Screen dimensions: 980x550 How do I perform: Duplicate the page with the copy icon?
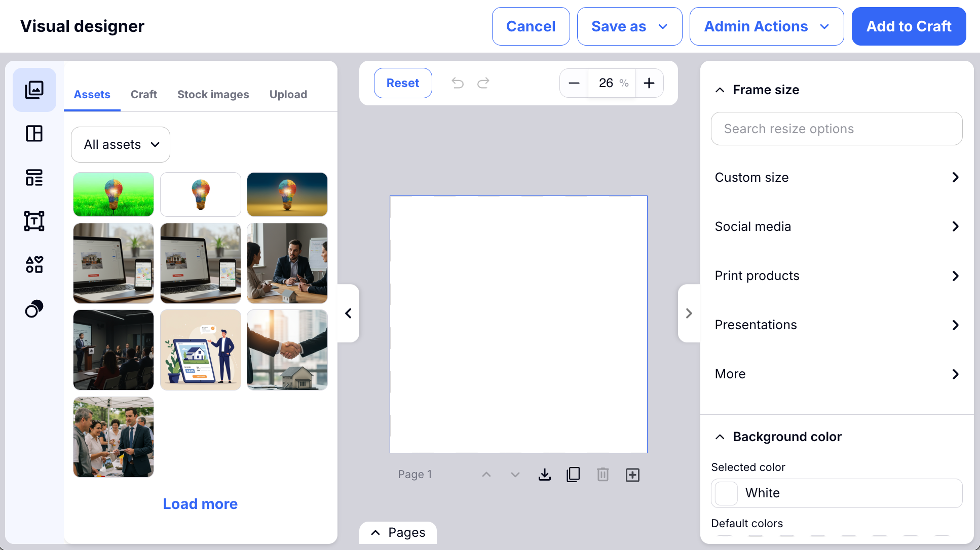(x=573, y=475)
